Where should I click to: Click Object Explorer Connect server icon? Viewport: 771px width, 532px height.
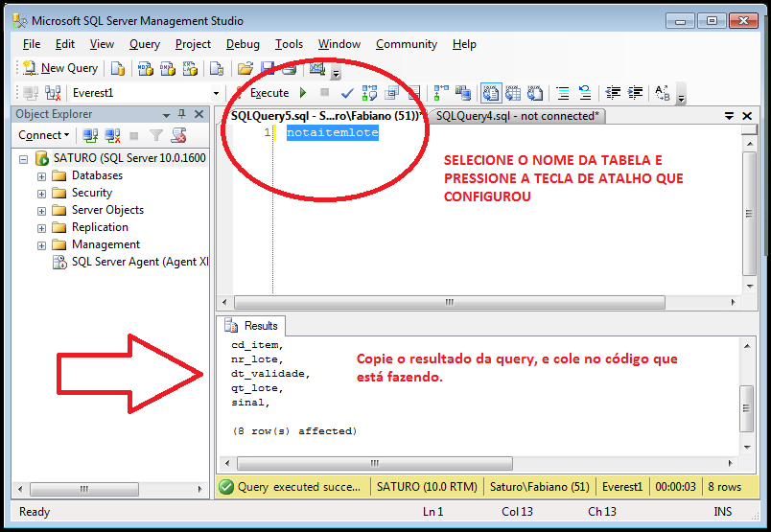click(x=90, y=135)
